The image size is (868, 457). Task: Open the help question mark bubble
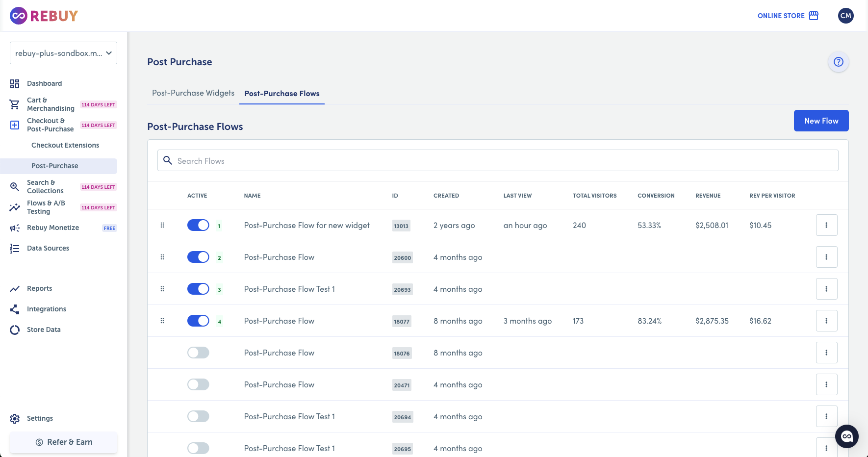pyautogui.click(x=838, y=62)
